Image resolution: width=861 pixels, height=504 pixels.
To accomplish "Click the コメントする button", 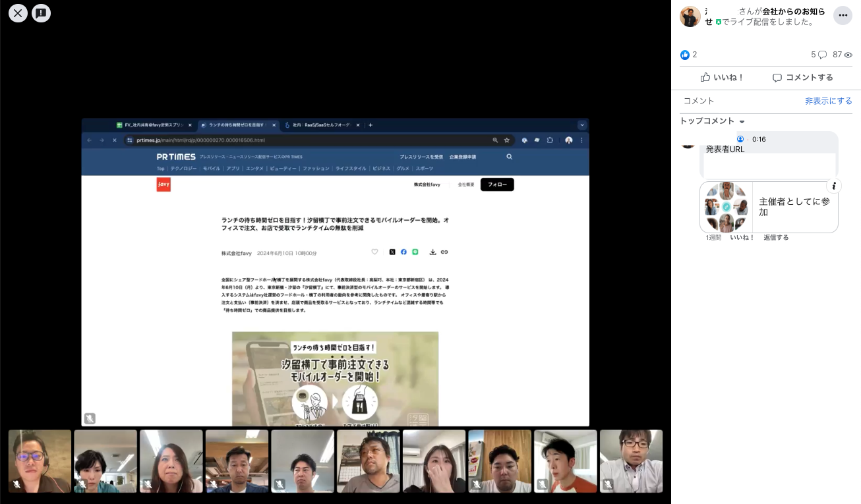I will click(802, 77).
